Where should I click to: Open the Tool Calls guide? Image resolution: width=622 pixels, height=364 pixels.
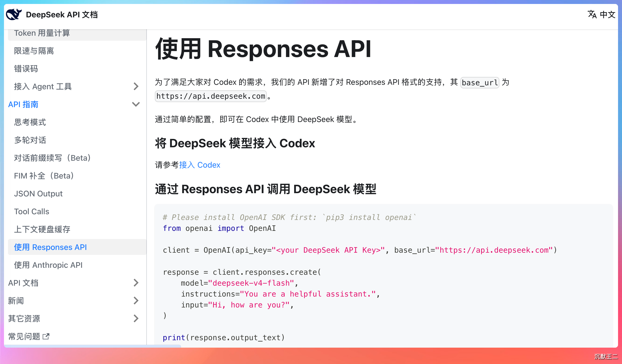click(77, 212)
